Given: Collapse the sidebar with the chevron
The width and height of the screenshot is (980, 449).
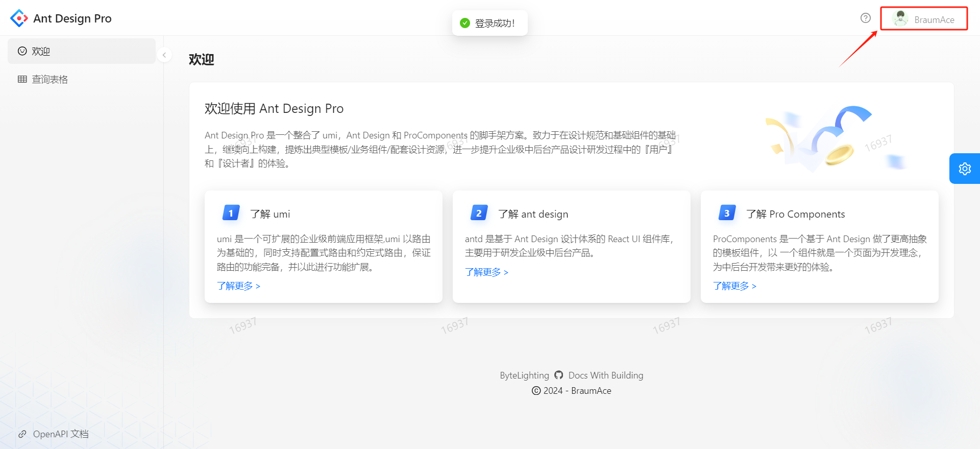Looking at the screenshot, I should click(x=164, y=55).
